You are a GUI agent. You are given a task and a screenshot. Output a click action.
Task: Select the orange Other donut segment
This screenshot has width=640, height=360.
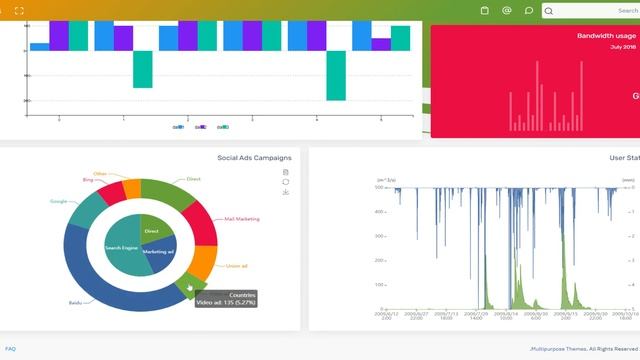pos(132,189)
